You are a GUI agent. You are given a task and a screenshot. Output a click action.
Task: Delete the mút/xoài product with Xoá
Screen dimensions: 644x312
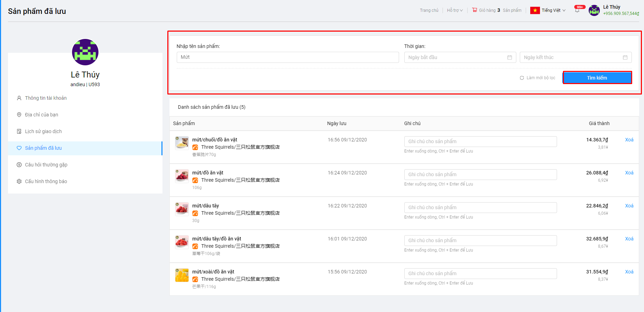pyautogui.click(x=629, y=272)
